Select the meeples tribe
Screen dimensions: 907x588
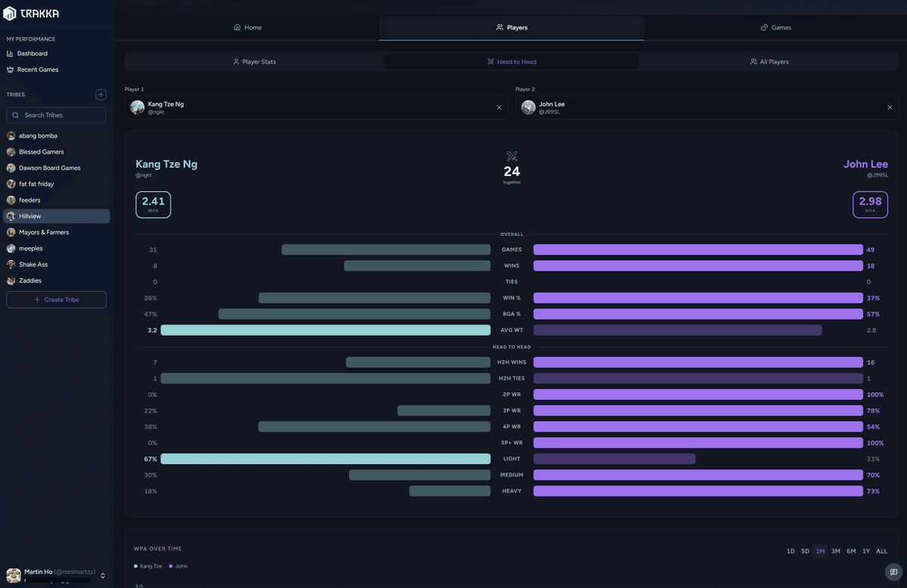[56, 249]
